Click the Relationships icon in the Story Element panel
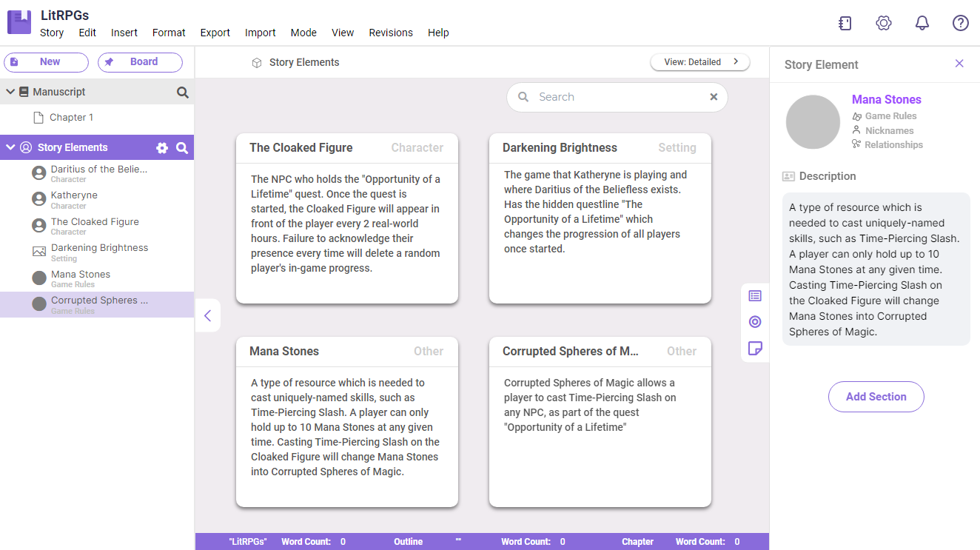The width and height of the screenshot is (980, 550). 856,144
